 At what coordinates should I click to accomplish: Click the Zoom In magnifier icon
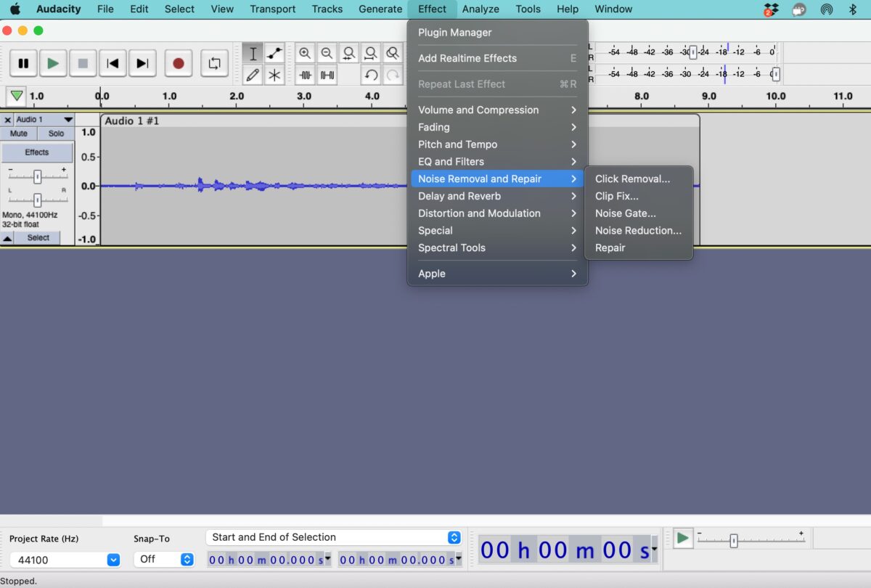[x=305, y=53]
